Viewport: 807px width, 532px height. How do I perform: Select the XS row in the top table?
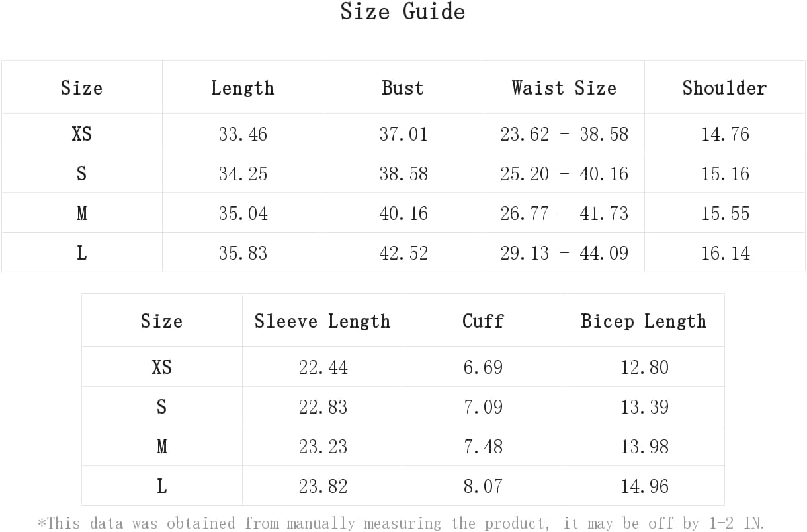click(x=403, y=133)
